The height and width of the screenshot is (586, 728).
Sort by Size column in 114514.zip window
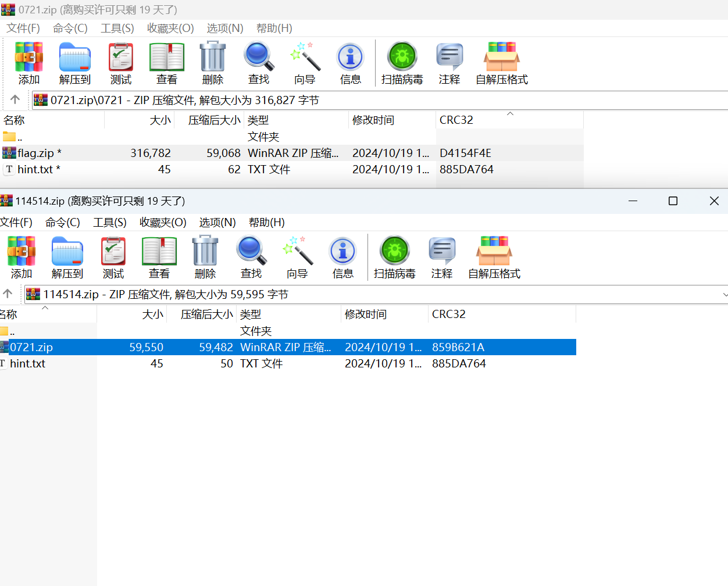pyautogui.click(x=131, y=314)
